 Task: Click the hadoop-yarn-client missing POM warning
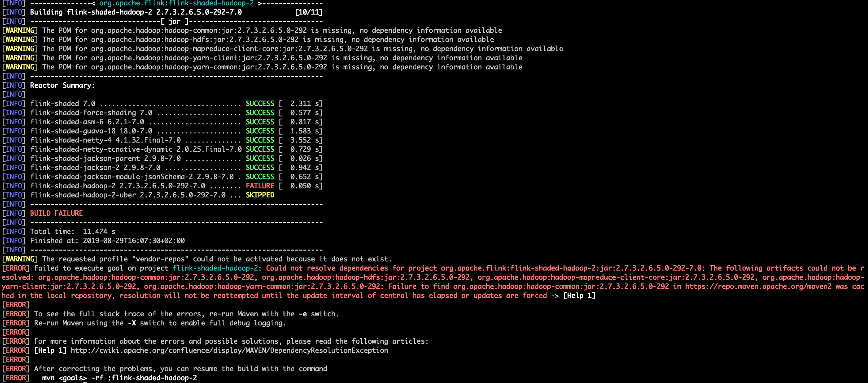pos(281,58)
